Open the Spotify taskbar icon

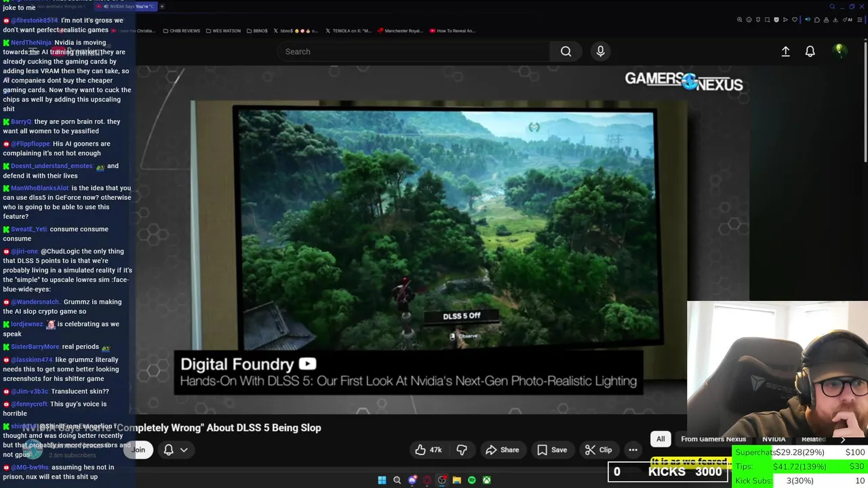tap(471, 480)
